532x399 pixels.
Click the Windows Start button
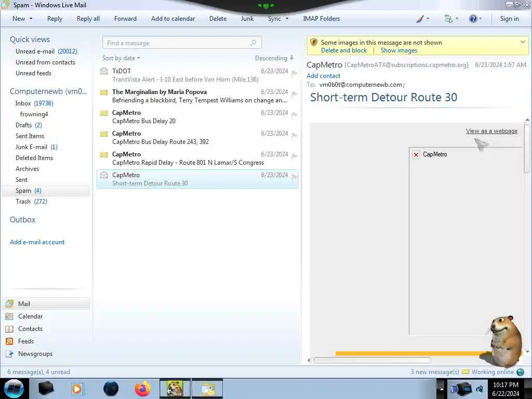(x=14, y=389)
